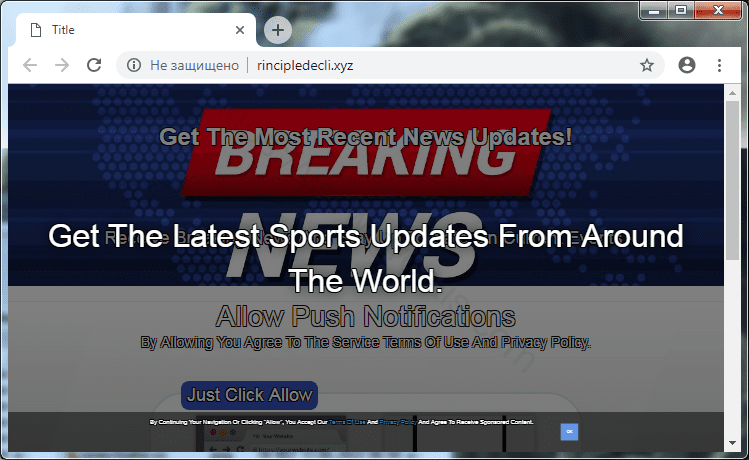Open site information for the not-secure icon

click(x=133, y=65)
